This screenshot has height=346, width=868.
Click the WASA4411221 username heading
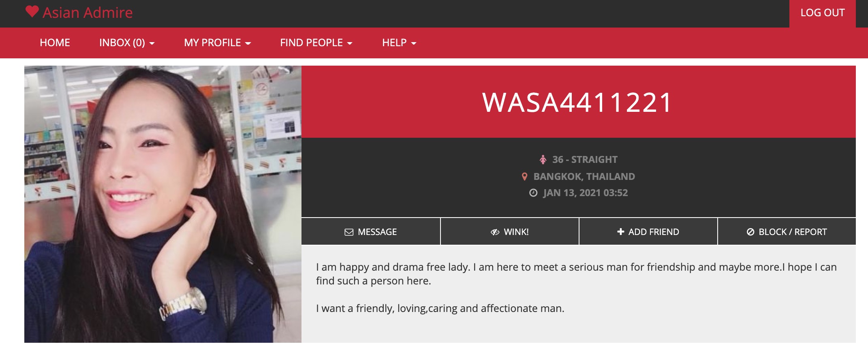coord(578,102)
